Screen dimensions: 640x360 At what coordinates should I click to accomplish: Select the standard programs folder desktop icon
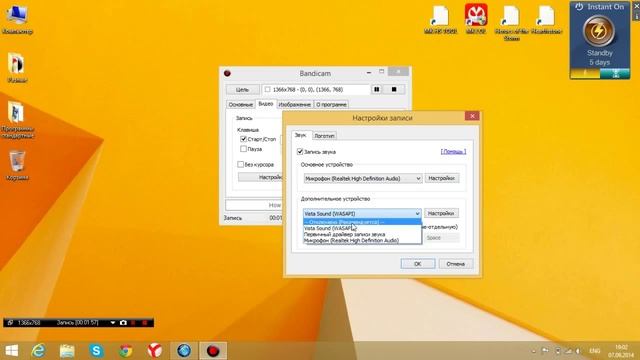(17, 120)
